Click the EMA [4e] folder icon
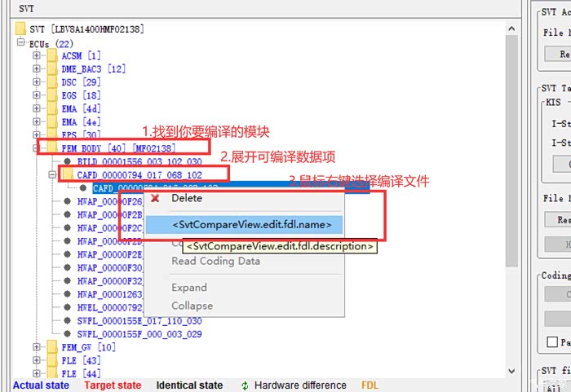 pos(52,121)
